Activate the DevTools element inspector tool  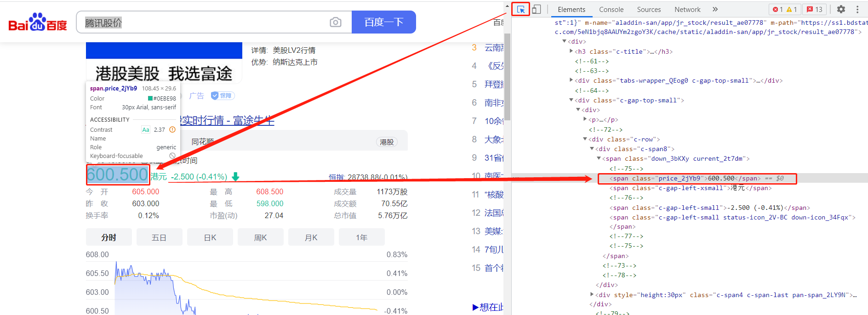(x=520, y=9)
